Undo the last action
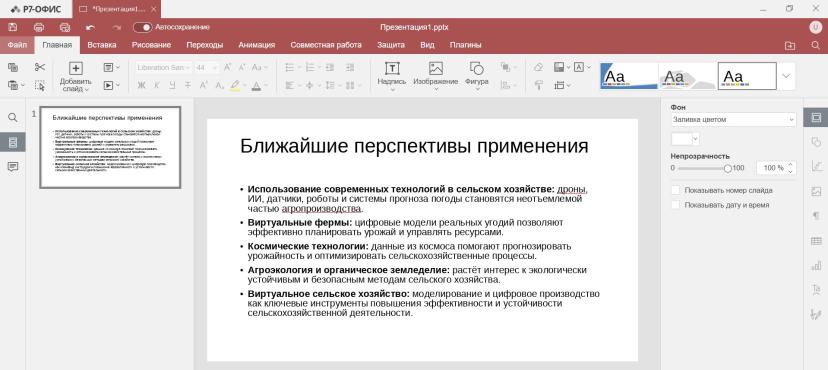828x370 pixels. [91, 27]
